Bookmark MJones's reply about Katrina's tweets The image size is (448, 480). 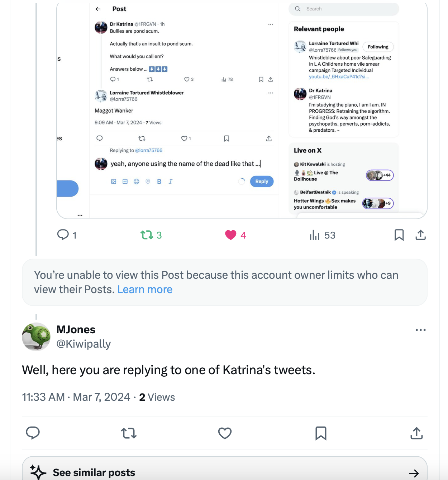click(321, 433)
